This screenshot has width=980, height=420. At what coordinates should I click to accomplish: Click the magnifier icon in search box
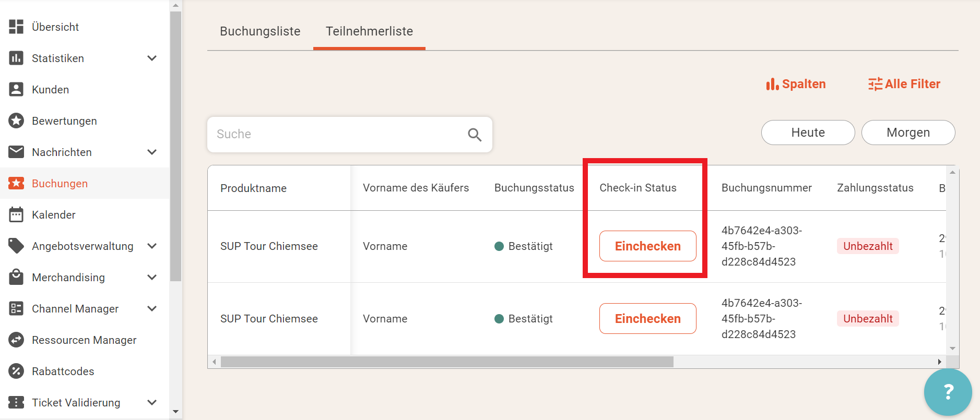(475, 135)
